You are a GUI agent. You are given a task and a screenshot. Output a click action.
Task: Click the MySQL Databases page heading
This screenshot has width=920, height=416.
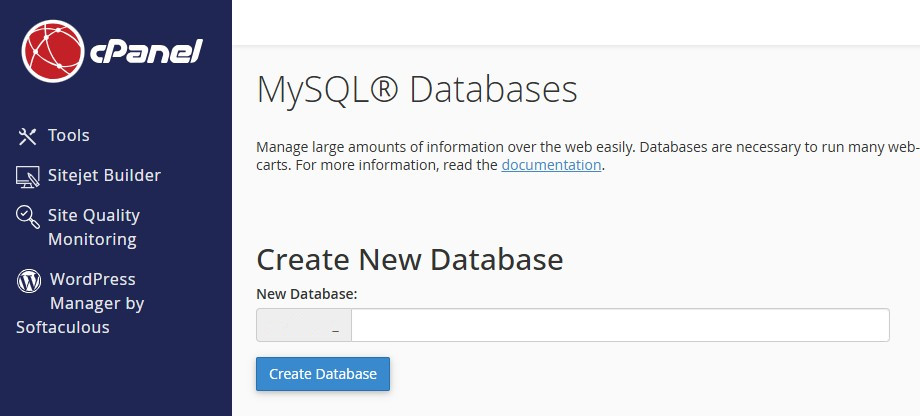point(417,89)
